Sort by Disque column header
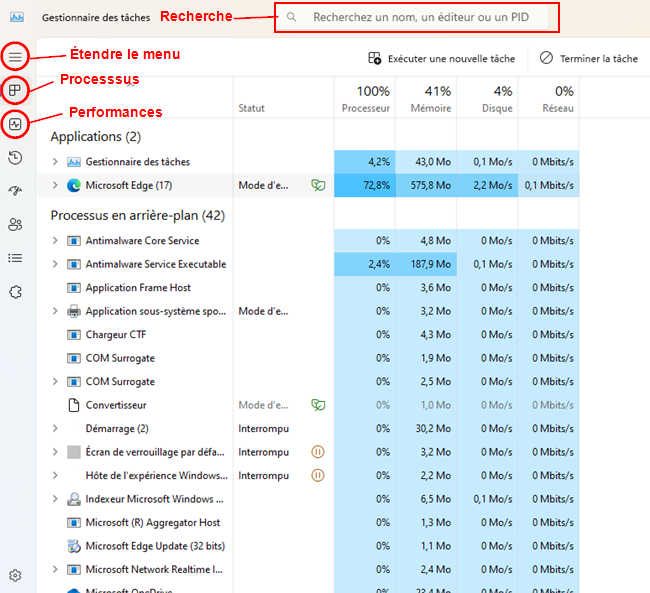 [x=488, y=99]
